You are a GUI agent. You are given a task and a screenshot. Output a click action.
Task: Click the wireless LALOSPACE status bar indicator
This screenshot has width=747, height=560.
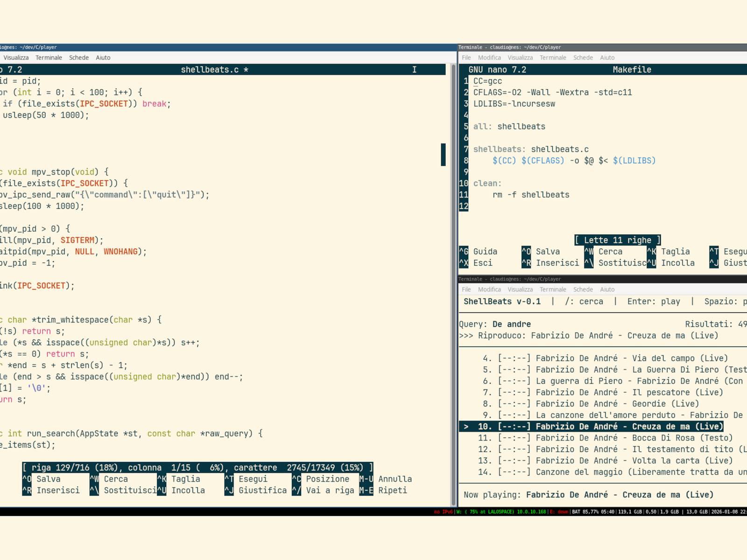tap(500, 511)
